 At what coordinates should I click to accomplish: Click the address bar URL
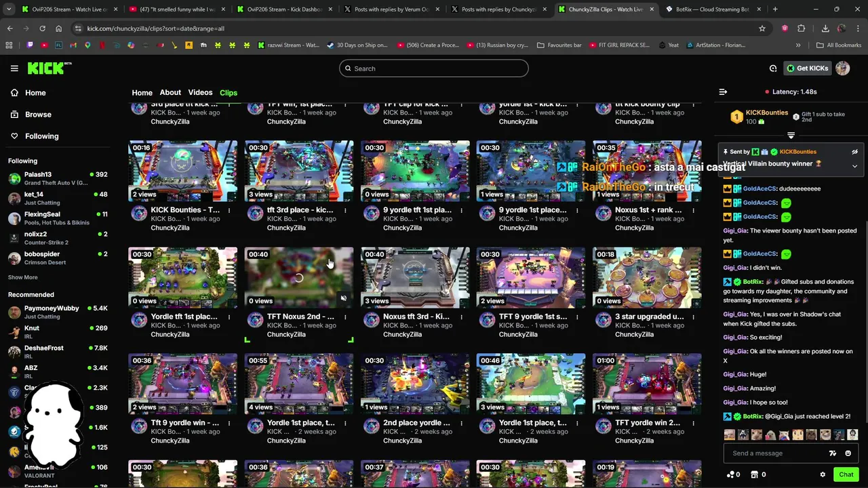156,28
